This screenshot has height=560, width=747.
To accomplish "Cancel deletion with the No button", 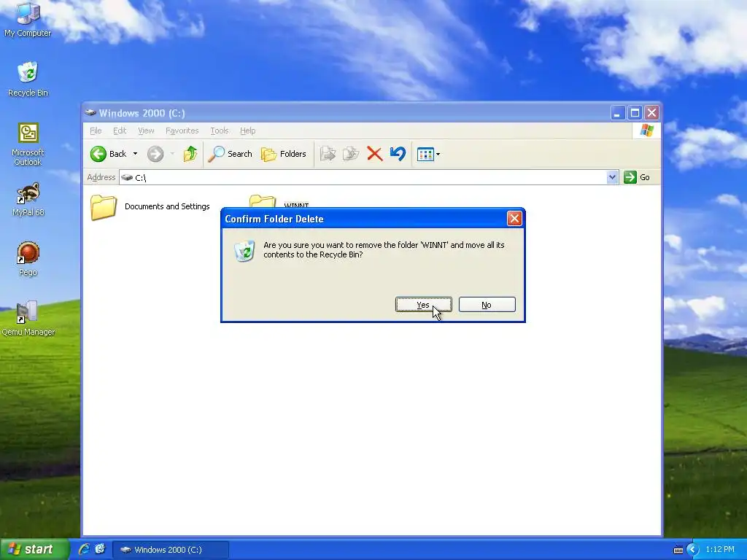I will click(487, 305).
